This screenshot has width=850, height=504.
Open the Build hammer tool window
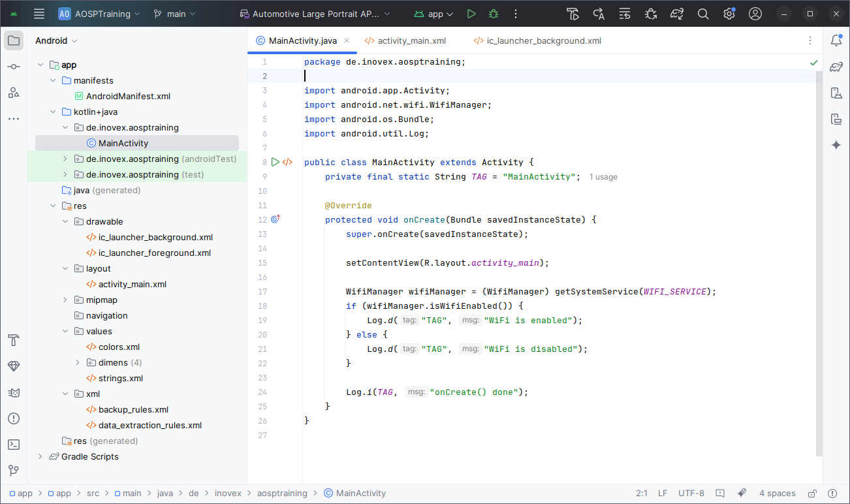14,340
